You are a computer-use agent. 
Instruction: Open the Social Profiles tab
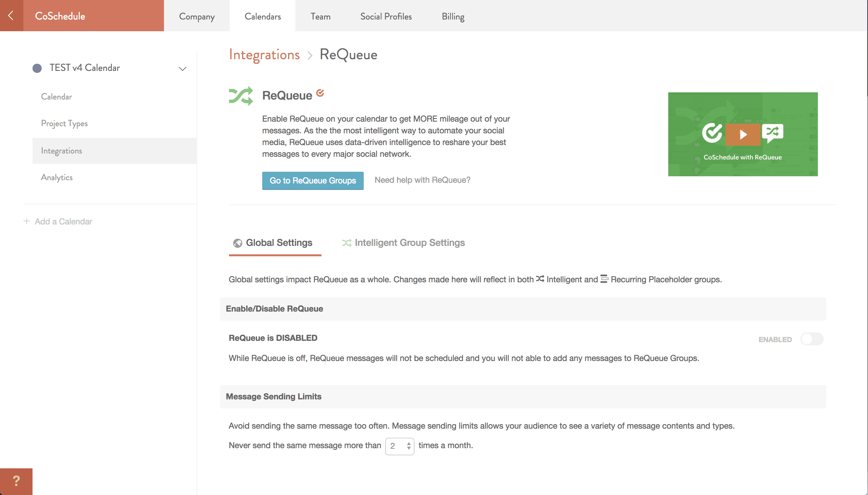tap(386, 16)
